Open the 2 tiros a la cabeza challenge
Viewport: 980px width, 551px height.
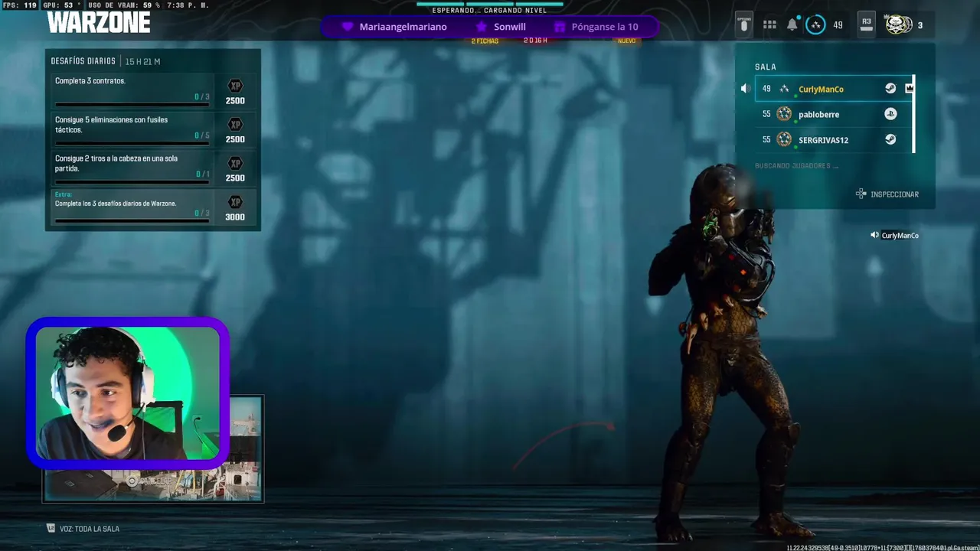(x=153, y=168)
